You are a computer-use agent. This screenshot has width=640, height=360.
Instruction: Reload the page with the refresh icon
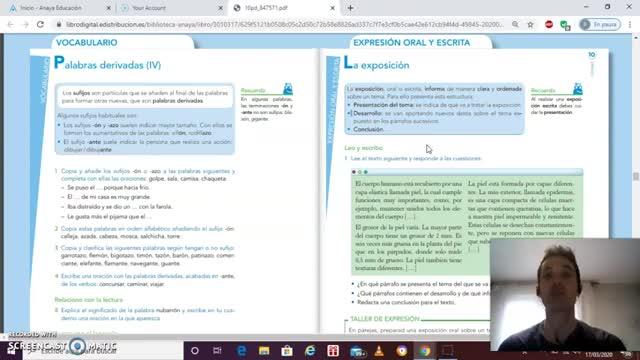point(40,24)
